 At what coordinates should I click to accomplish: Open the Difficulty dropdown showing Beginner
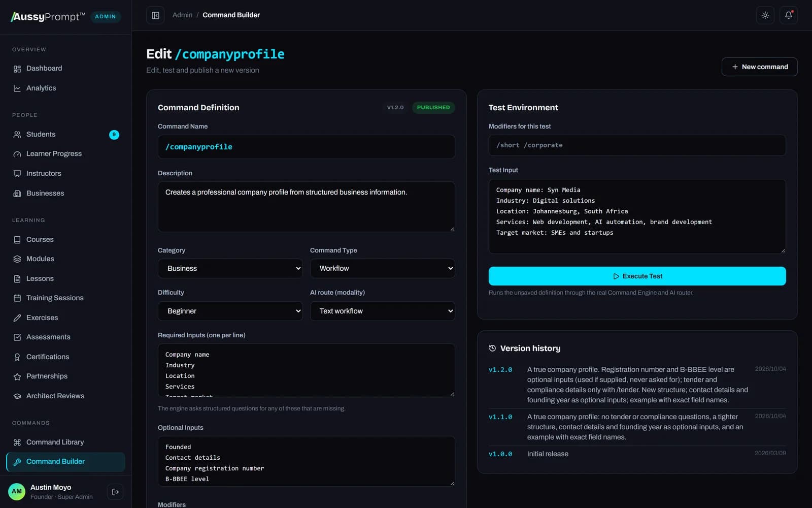tap(230, 311)
